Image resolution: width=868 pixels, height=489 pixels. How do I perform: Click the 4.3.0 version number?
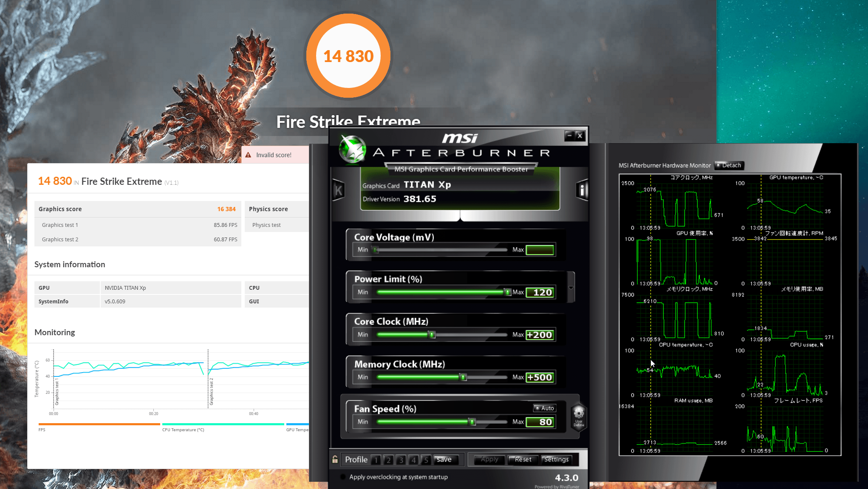point(566,478)
